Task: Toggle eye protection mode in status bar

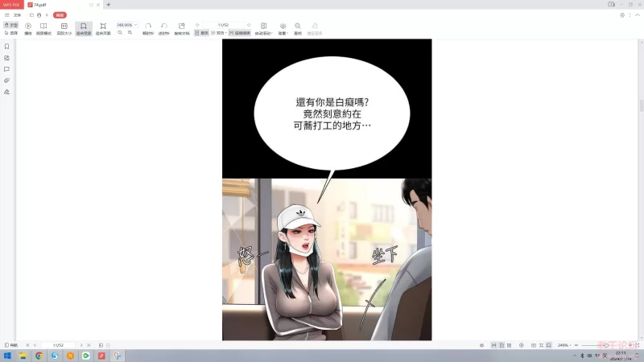Action: point(481,345)
